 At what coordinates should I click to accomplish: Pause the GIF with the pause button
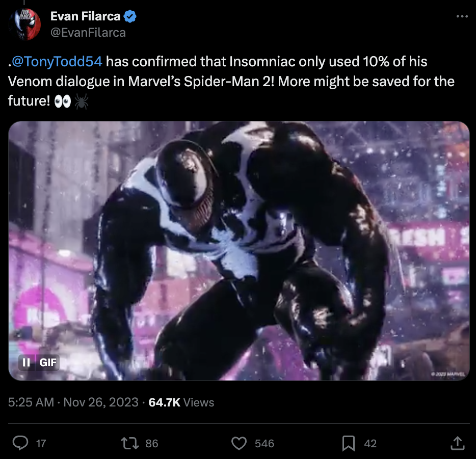pos(27,362)
